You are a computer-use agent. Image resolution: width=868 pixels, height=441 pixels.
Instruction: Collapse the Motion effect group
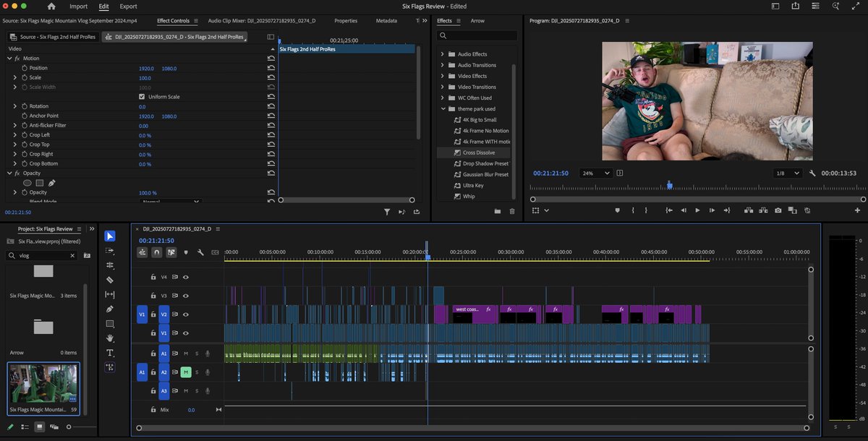coord(9,58)
